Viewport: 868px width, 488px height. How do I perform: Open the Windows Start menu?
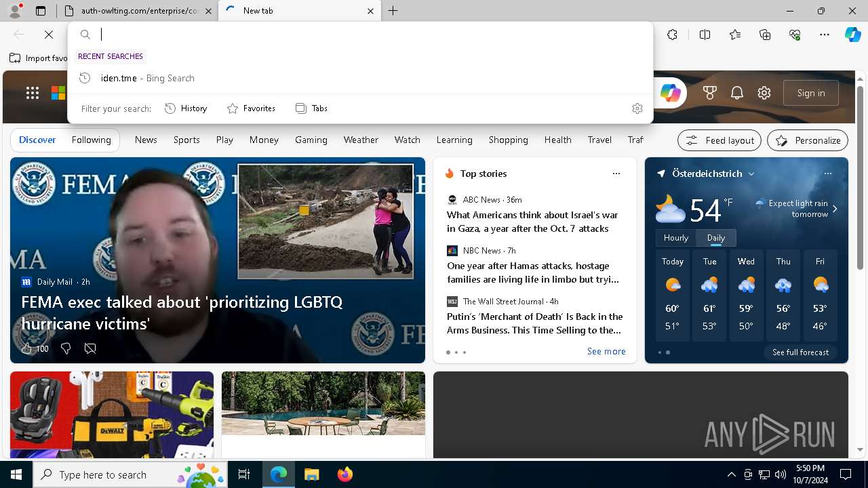16,474
